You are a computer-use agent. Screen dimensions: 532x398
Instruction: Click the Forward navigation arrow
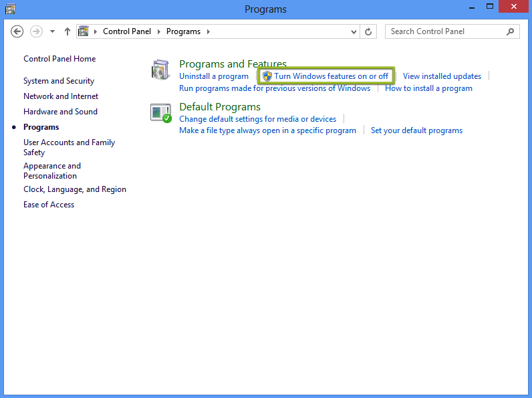36,31
